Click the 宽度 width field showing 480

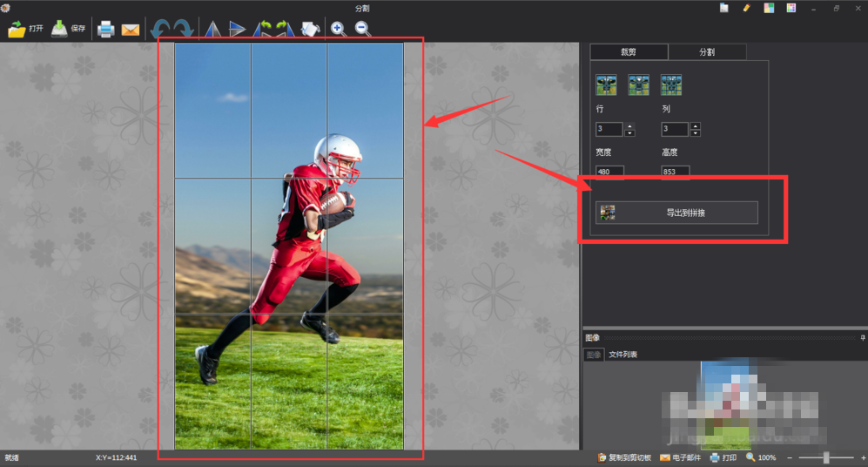609,172
